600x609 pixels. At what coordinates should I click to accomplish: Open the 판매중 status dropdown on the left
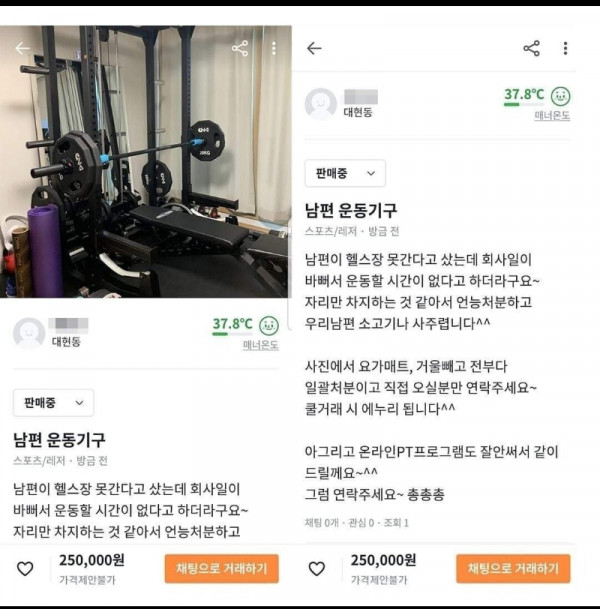tap(53, 403)
